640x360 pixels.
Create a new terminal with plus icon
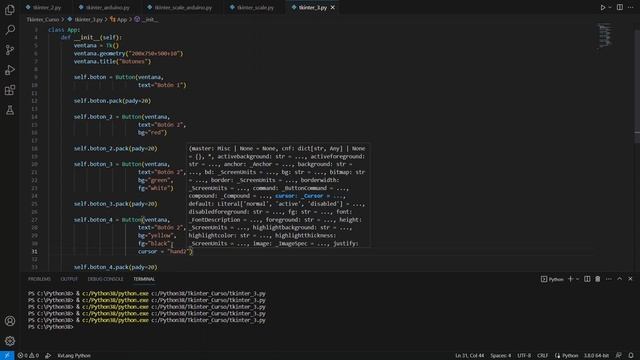click(571, 279)
